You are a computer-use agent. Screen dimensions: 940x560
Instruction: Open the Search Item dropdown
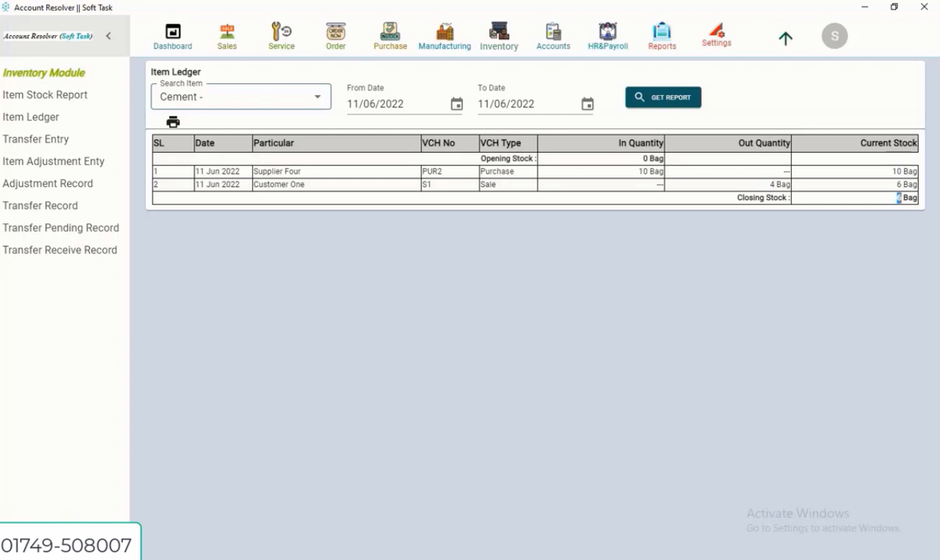(317, 96)
